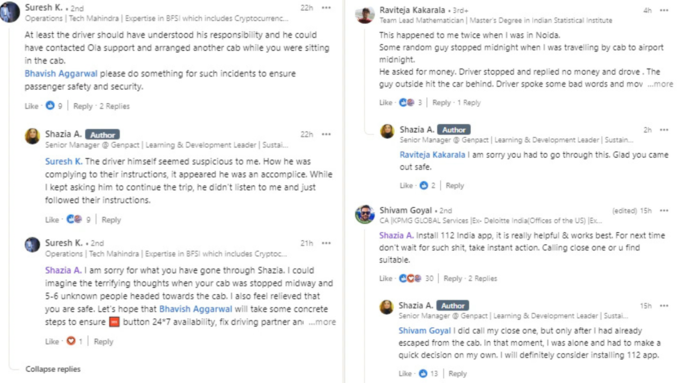This screenshot has height=383, width=680.
Task: View reactions on Suresh K.'s comment with 9 likes
Action: [54, 105]
